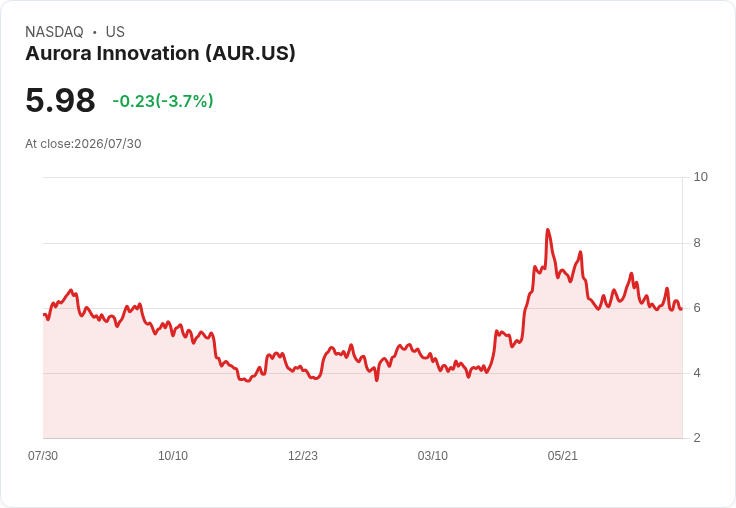Click the 05/21 x-axis date label

[x=562, y=455]
